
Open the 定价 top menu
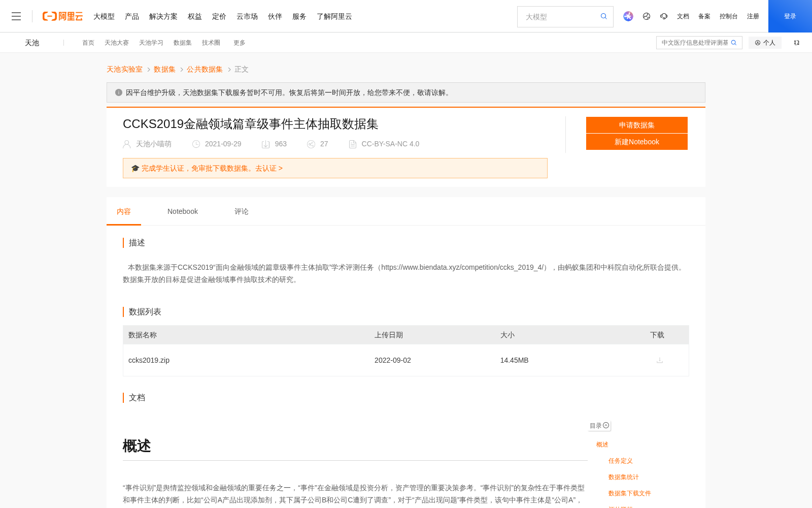pyautogui.click(x=219, y=16)
